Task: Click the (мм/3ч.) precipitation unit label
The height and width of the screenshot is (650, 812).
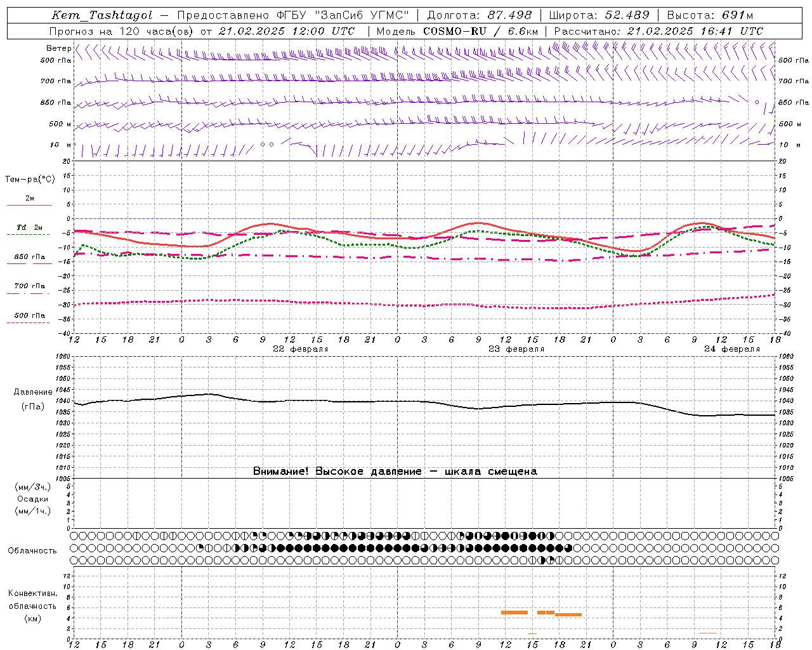Action: click(x=33, y=487)
